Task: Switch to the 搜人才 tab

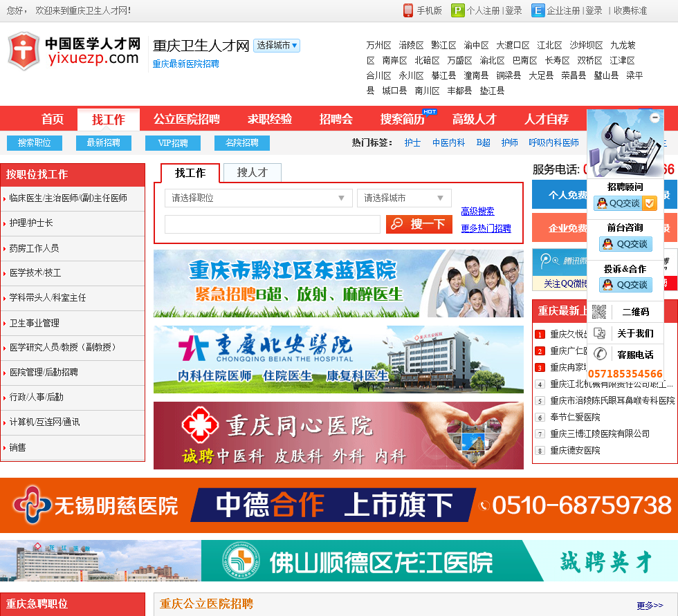Action: point(253,173)
